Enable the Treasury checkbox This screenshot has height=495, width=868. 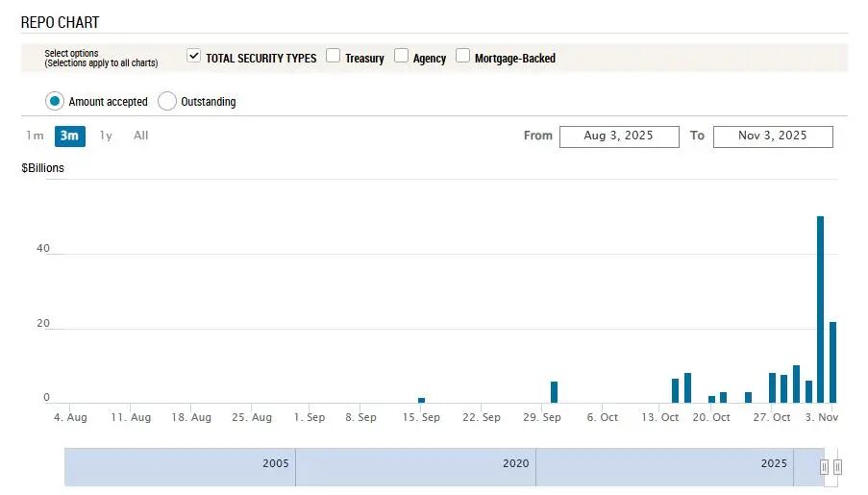pyautogui.click(x=333, y=56)
